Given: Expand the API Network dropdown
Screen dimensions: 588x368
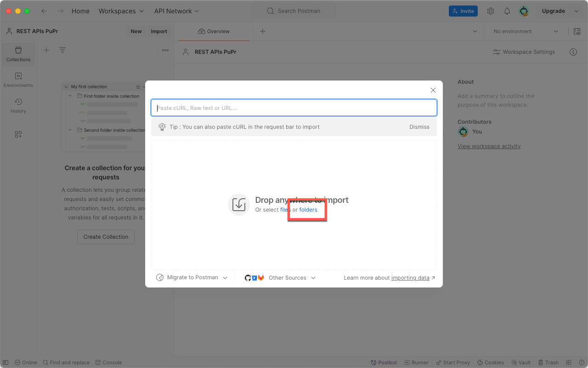Looking at the screenshot, I should coord(177,11).
